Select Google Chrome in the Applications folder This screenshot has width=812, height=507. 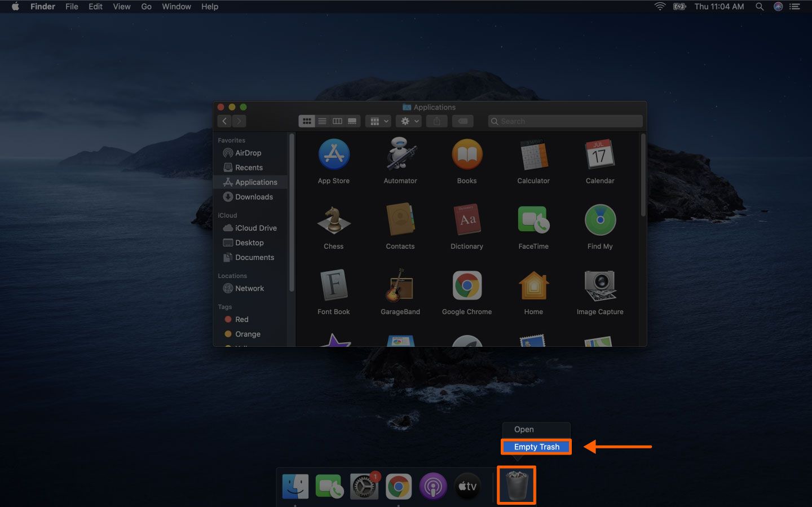click(467, 285)
